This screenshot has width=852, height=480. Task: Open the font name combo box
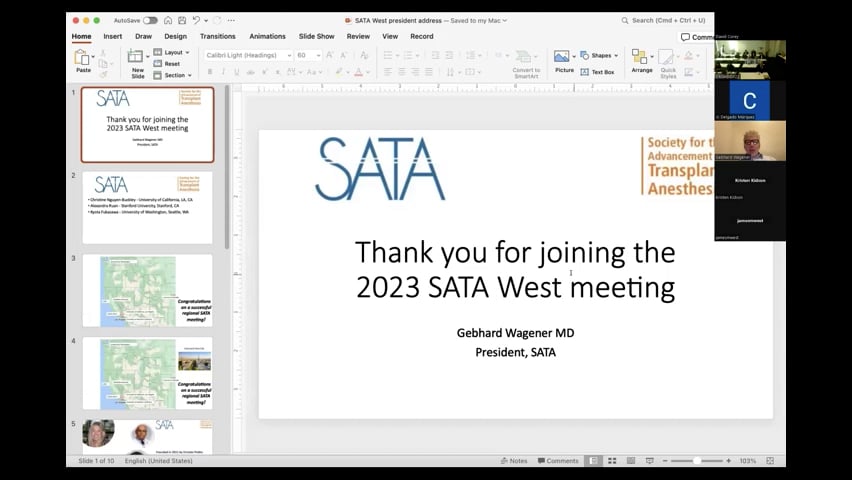249,55
